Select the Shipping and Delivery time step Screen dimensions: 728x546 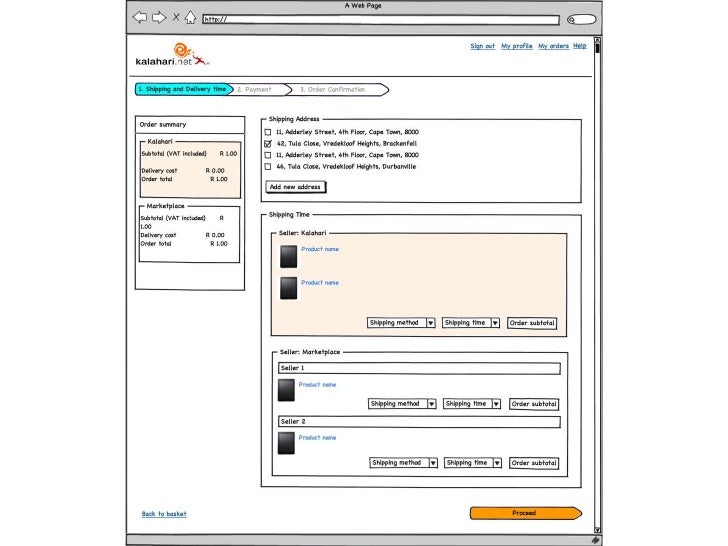[184, 89]
